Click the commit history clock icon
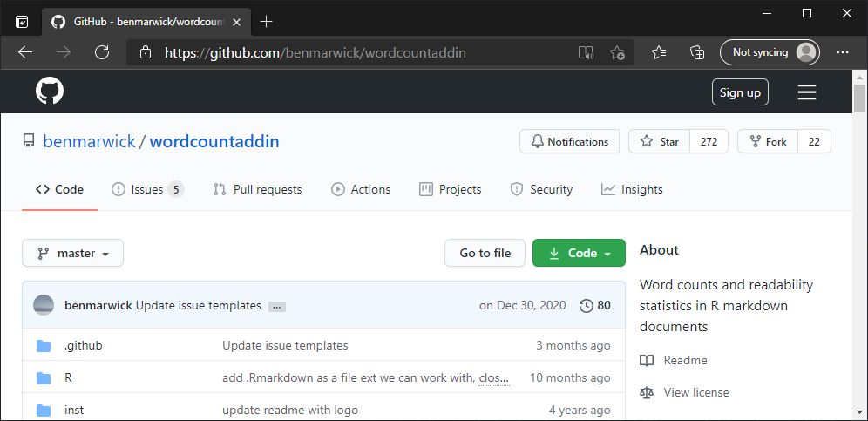The width and height of the screenshot is (868, 421). [587, 305]
